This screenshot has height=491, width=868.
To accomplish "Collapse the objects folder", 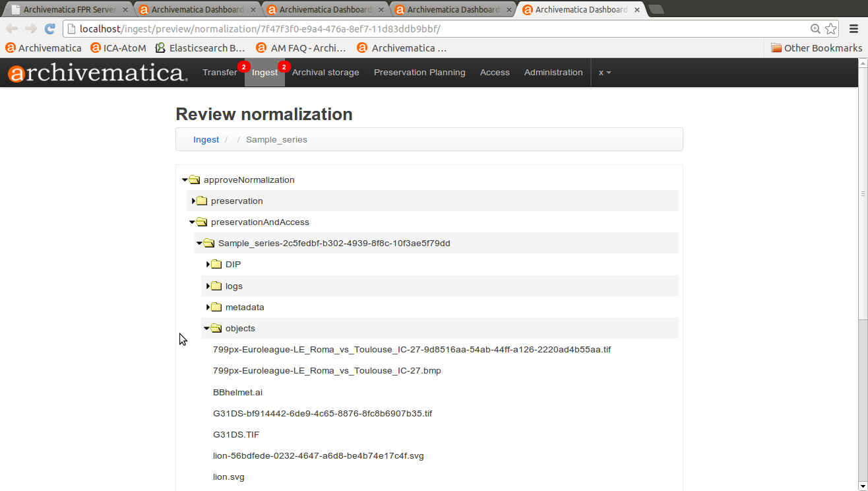I will 207,328.
